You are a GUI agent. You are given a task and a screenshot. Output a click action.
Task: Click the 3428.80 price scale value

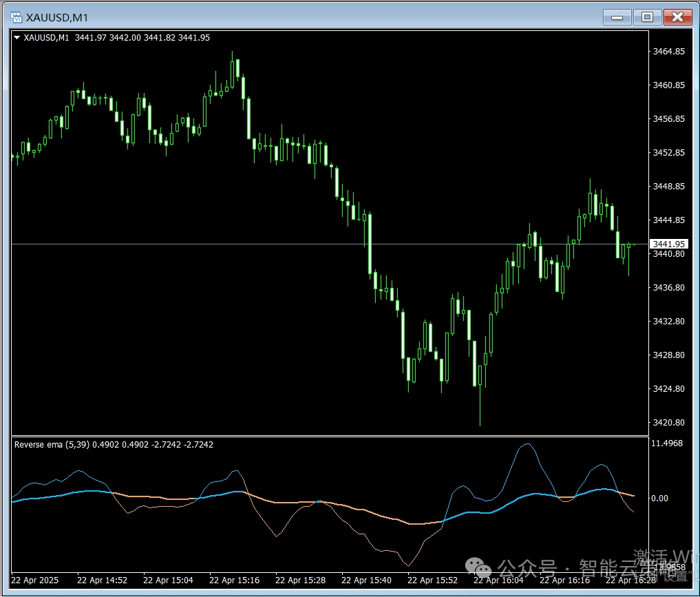(x=668, y=355)
